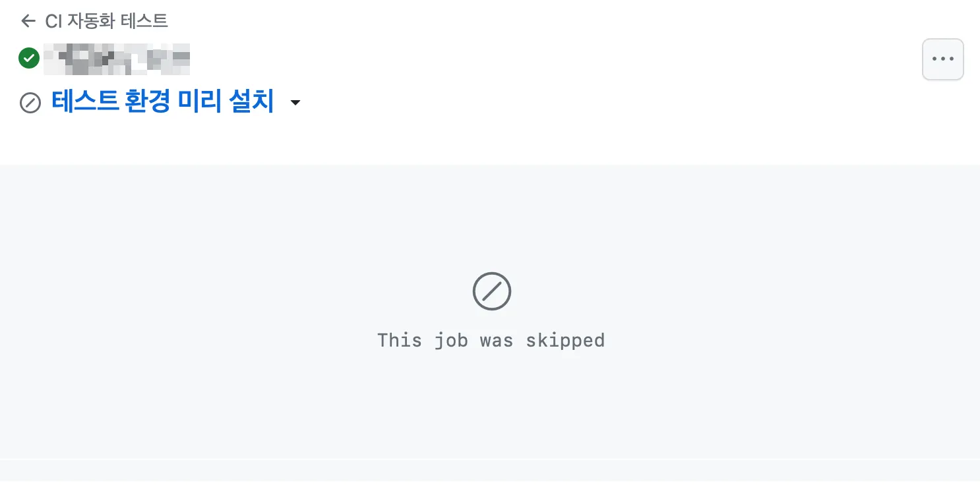Click the skipped icon beside the job title
Screen dimensions: 980x485
(30, 103)
